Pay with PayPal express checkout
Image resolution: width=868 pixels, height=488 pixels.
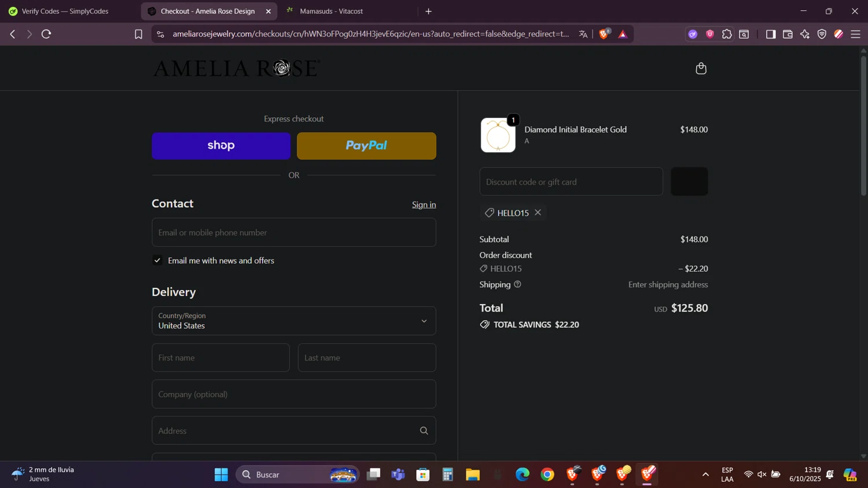coord(366,146)
